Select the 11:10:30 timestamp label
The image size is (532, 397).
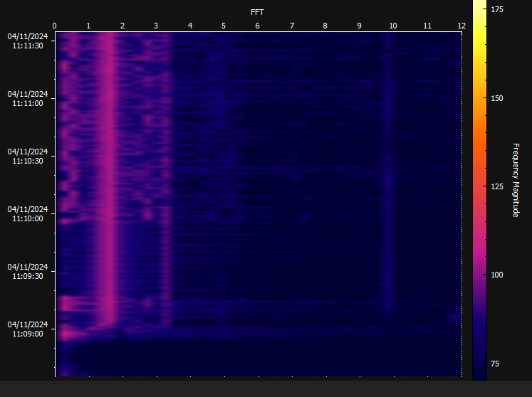pyautogui.click(x=28, y=157)
